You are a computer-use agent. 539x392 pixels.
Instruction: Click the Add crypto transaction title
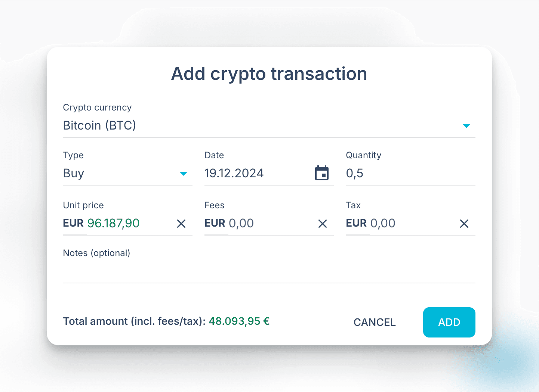pyautogui.click(x=269, y=74)
